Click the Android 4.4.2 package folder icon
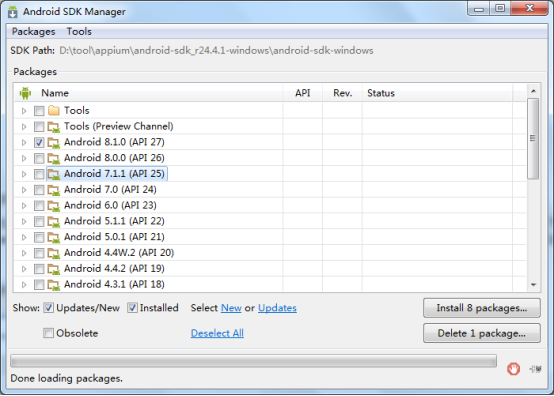 coord(54,269)
